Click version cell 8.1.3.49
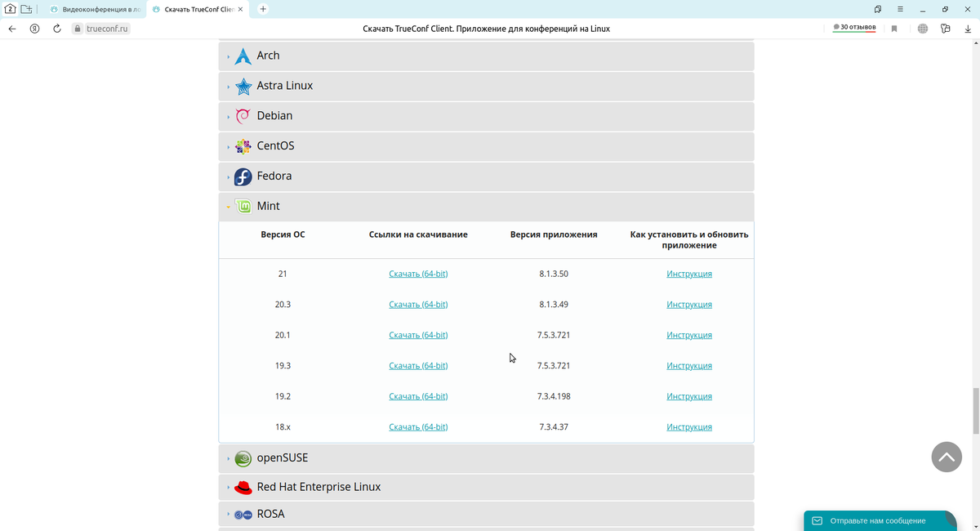The image size is (980, 531). point(554,305)
